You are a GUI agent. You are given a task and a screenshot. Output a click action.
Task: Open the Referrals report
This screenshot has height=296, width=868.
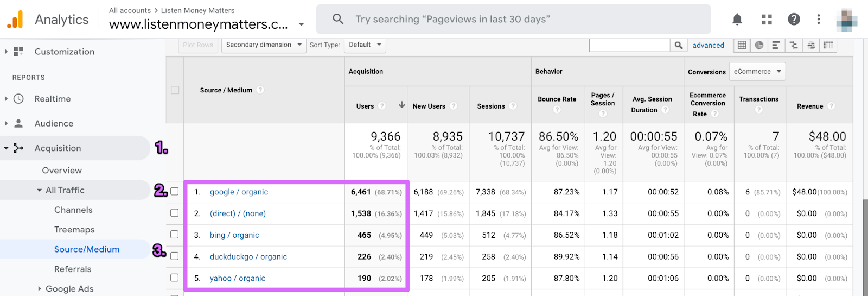pyautogui.click(x=73, y=269)
